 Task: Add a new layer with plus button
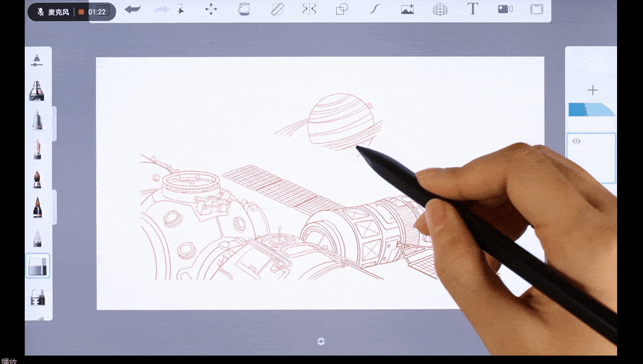(x=592, y=90)
